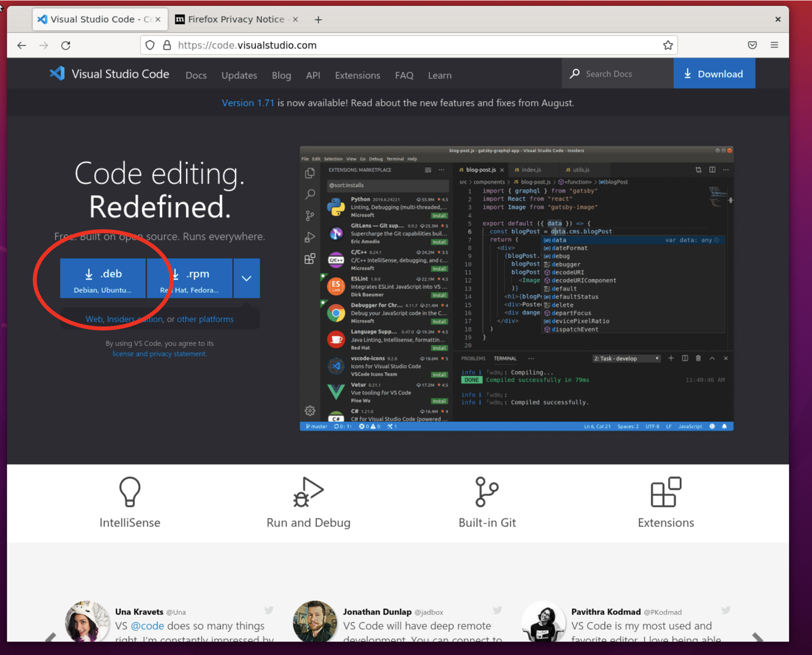Viewport: 812px width, 655px height.
Task: Show next testimonial with right carousel arrow
Action: [x=757, y=637]
